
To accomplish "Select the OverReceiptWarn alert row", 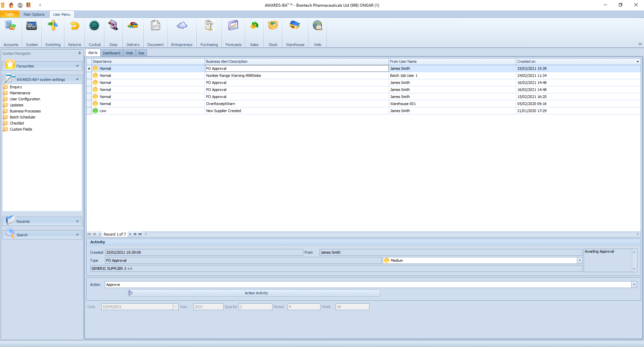I will 363,104.
